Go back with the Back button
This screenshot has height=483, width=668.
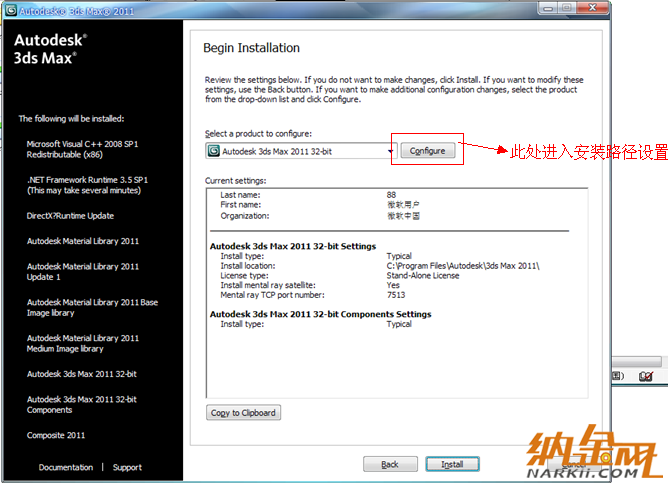point(390,464)
